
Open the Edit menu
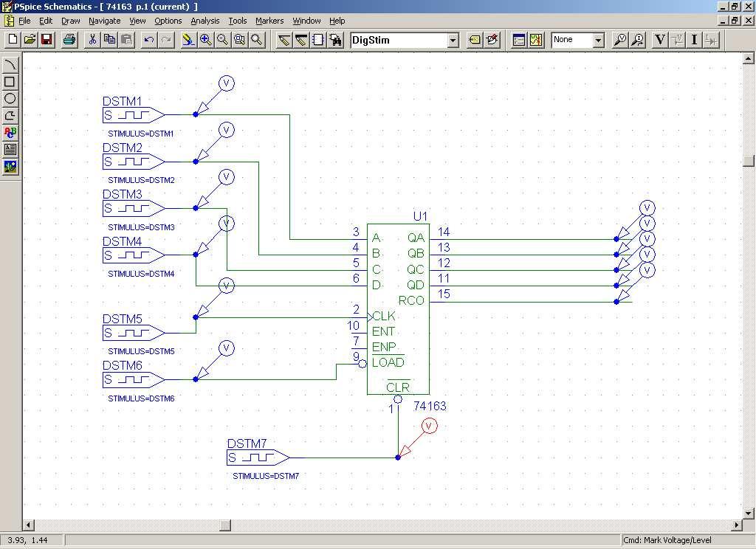[x=46, y=21]
